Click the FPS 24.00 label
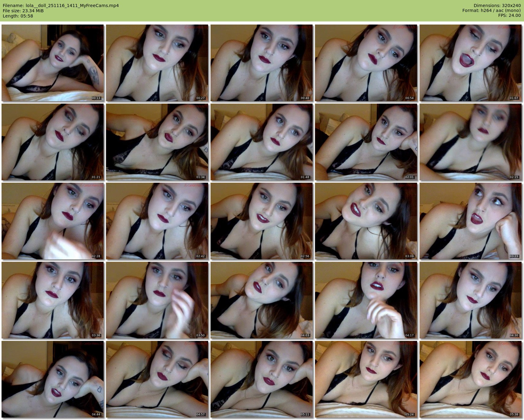Screen dimensions: 524x420 tap(510, 16)
